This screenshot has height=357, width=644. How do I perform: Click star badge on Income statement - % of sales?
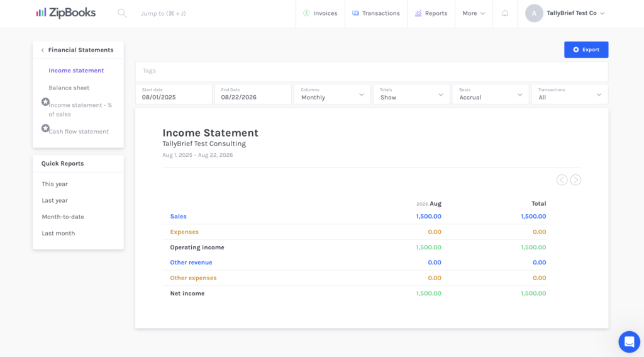(45, 101)
